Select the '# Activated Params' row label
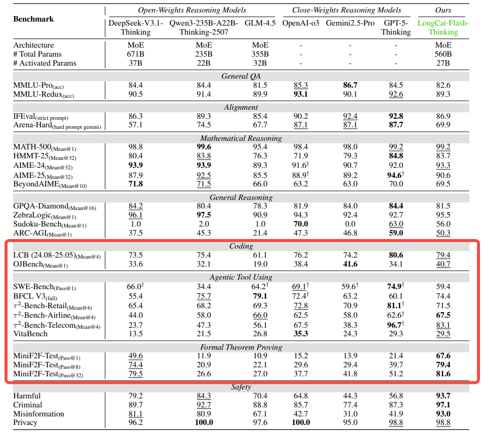 tap(45, 63)
